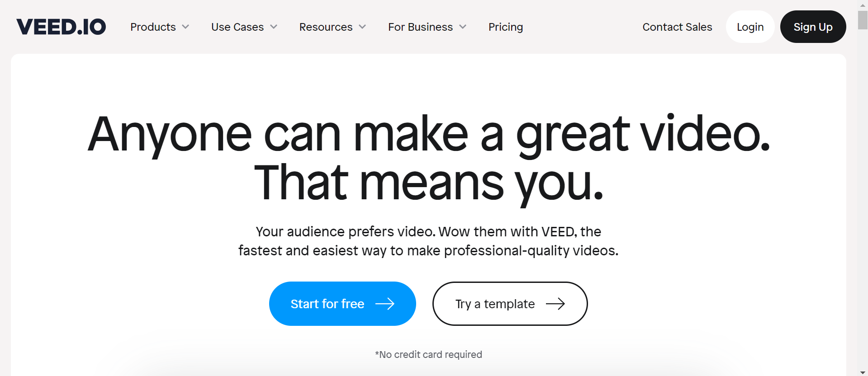The height and width of the screenshot is (376, 868).
Task: Click the vertical scrollbar thumb
Action: 863,20
